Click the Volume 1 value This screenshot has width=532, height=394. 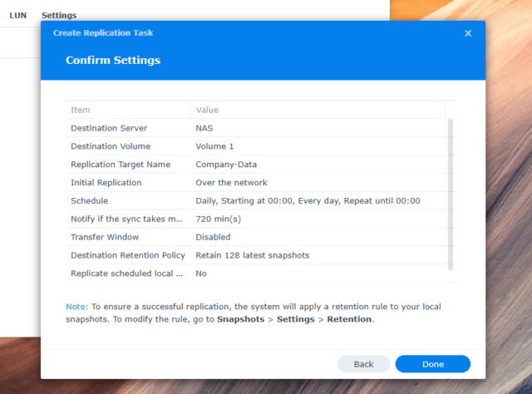214,146
